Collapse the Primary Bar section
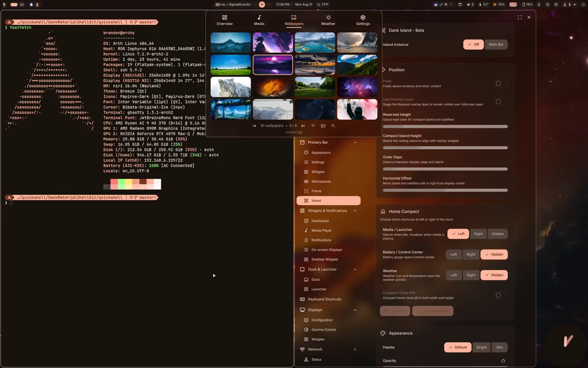Screen dimensions: 588x368 (355, 142)
